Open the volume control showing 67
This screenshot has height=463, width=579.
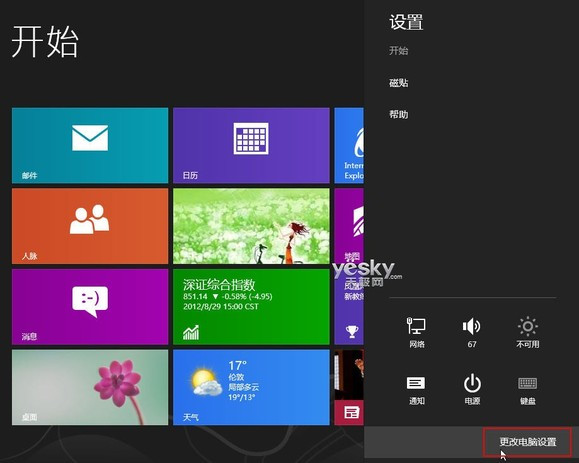click(472, 332)
